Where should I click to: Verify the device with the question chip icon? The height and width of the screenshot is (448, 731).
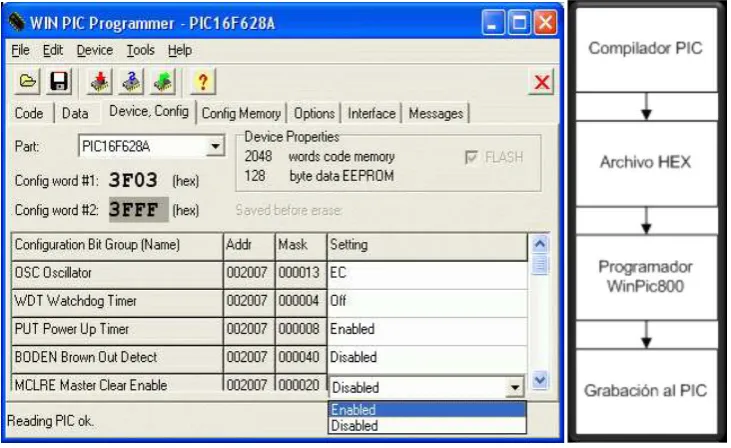(131, 82)
